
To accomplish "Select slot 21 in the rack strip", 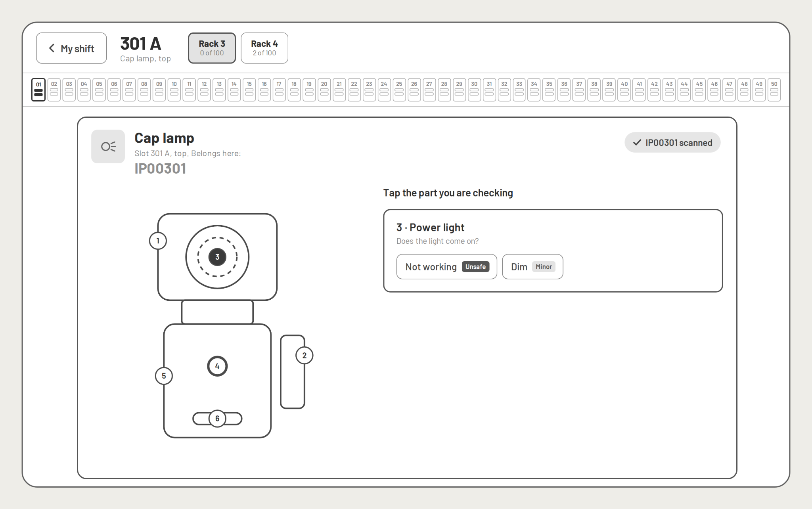I will point(339,90).
